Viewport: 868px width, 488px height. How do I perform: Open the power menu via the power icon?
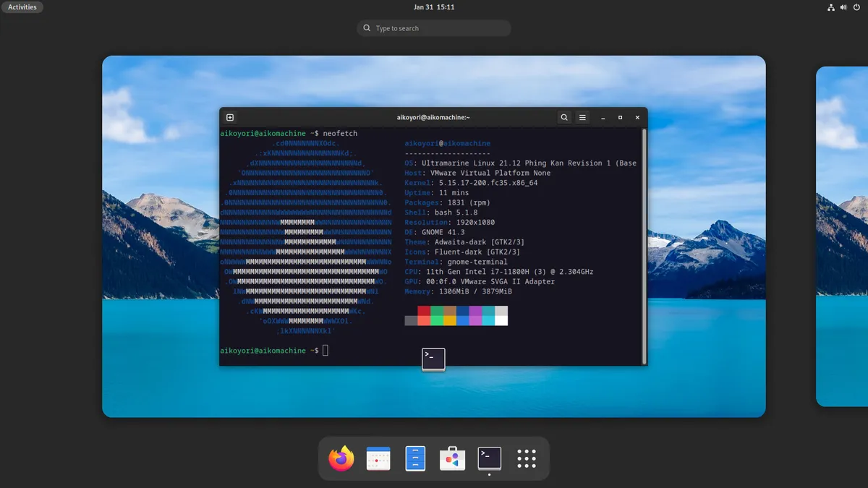click(x=855, y=7)
